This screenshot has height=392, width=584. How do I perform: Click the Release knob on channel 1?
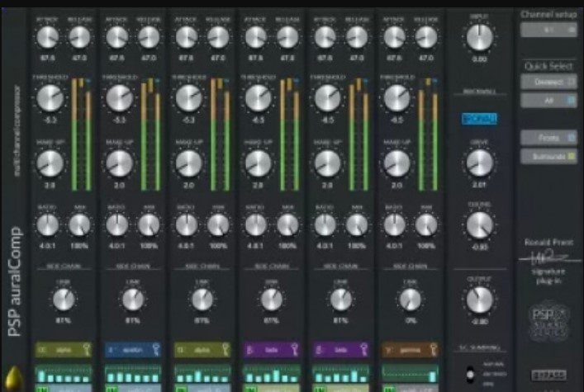pyautogui.click(x=79, y=37)
